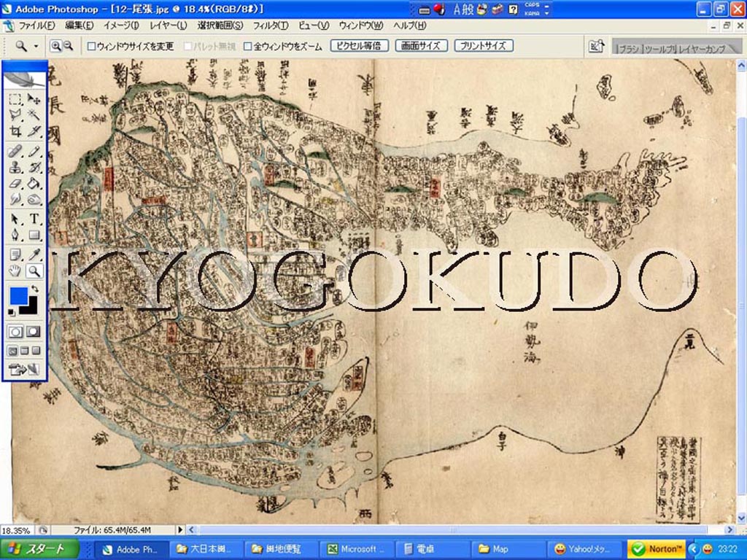Open the 電卓 taskbar button
747x560 pixels.
click(x=432, y=549)
